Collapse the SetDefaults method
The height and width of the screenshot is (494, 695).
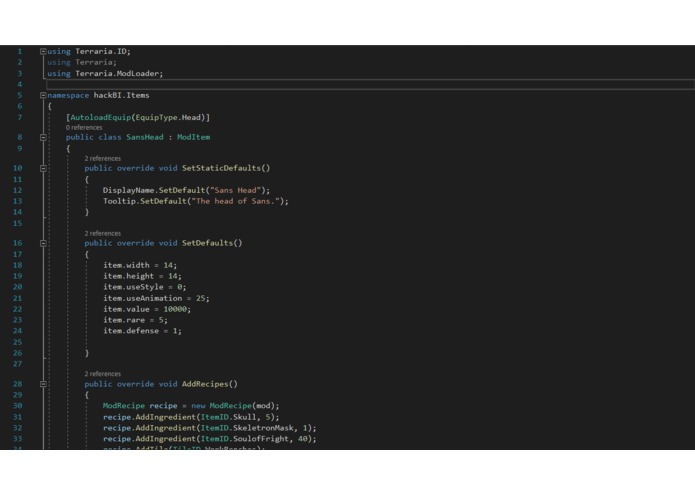[43, 243]
